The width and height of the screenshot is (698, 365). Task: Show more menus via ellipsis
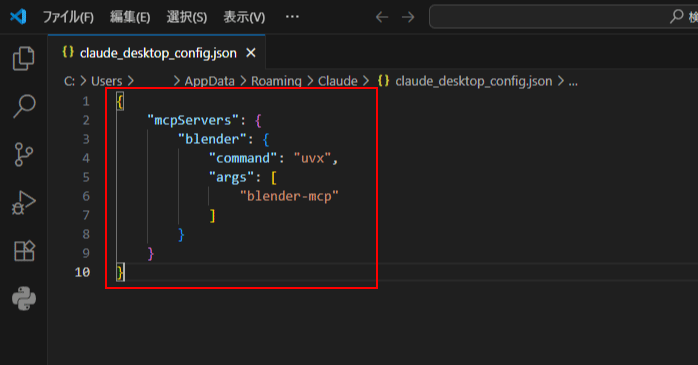(x=292, y=17)
